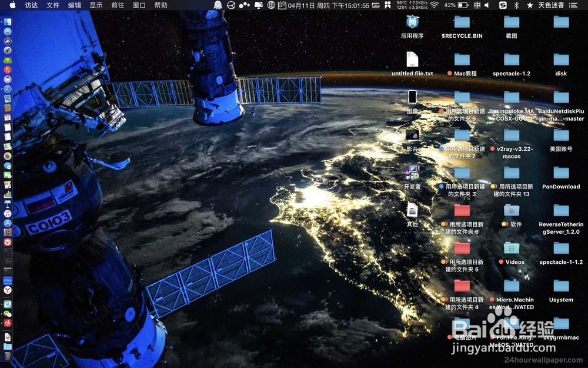The height and width of the screenshot is (368, 588).
Task: Open the 前往 menu
Action: [118, 5]
